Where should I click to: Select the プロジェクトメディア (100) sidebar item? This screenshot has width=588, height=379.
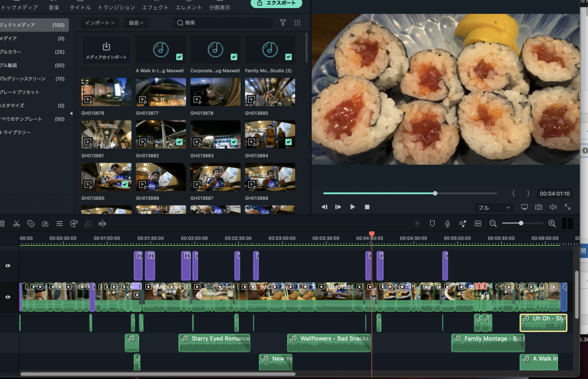34,25
